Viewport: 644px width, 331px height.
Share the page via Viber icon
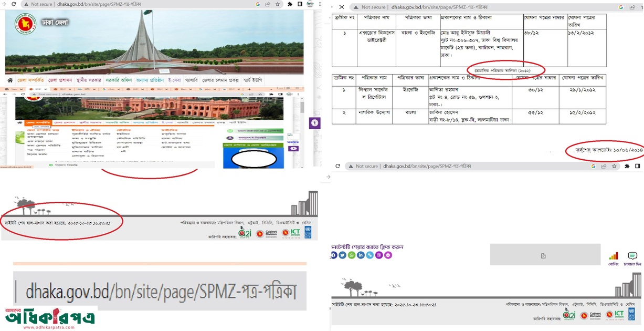pos(379,255)
